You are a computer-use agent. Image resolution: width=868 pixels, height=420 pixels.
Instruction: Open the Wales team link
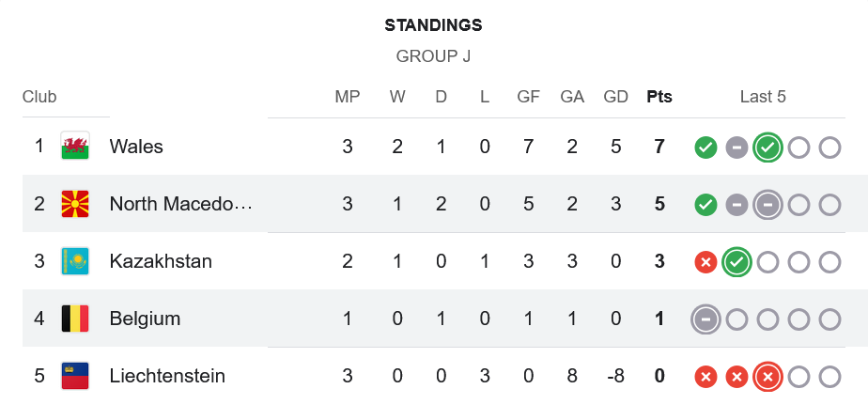[x=136, y=147]
